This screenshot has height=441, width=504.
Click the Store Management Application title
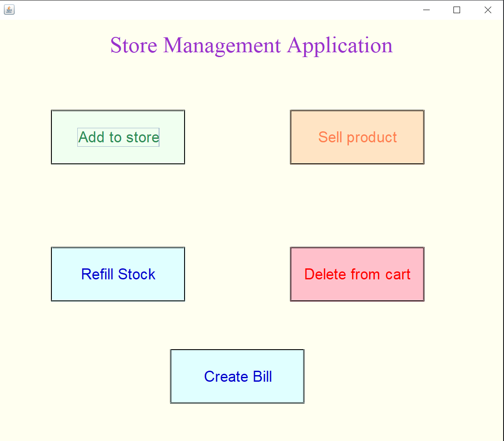coord(252,45)
